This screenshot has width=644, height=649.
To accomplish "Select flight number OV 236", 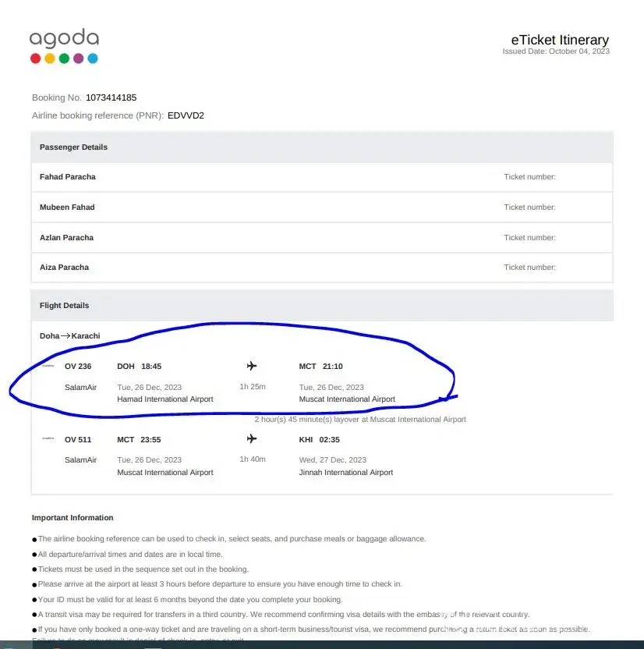I will [78, 367].
